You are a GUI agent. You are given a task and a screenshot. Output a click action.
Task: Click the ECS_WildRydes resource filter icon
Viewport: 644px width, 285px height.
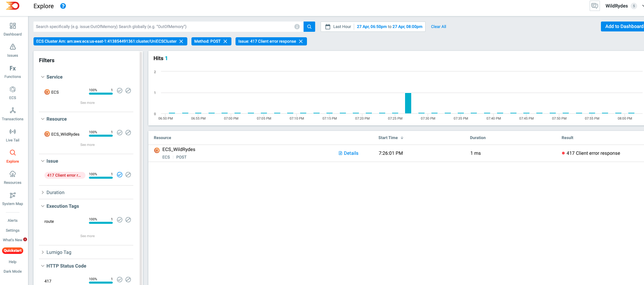click(x=47, y=134)
